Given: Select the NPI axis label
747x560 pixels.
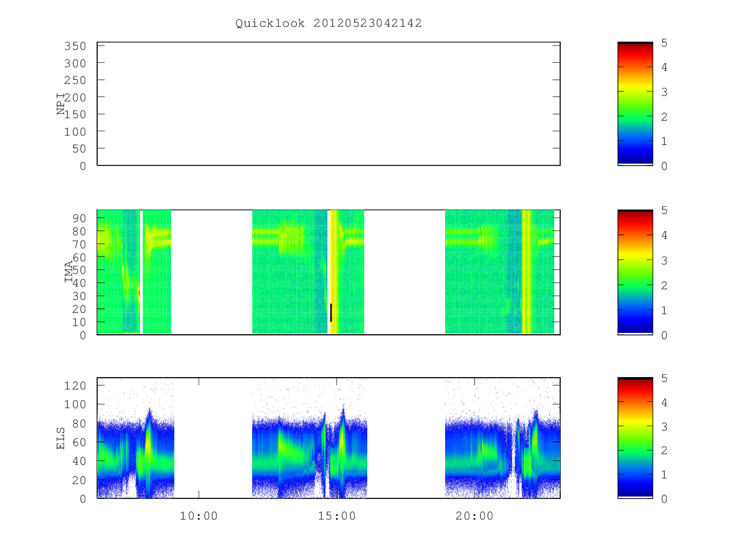Looking at the screenshot, I should [x=61, y=104].
